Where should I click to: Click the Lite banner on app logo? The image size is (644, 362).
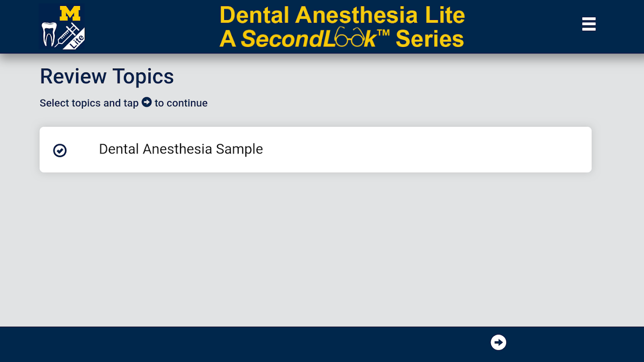tap(77, 42)
